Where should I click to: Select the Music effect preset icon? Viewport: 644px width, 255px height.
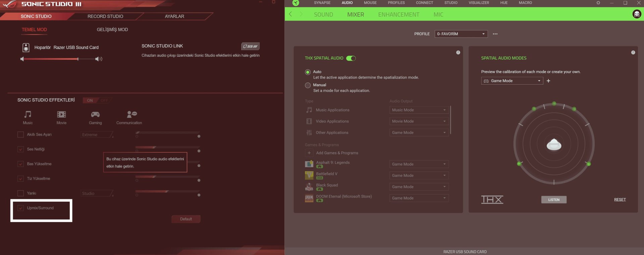[x=28, y=114]
